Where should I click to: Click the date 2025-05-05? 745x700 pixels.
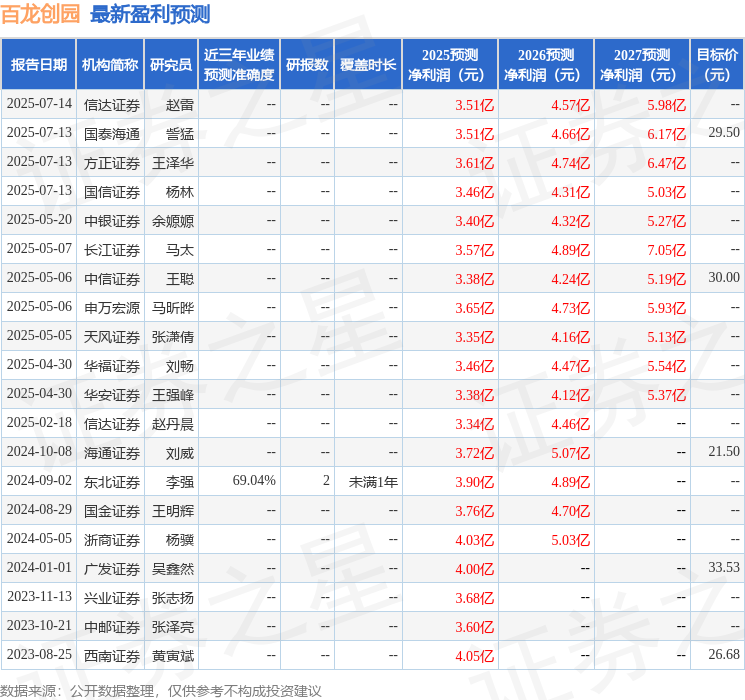(39, 336)
